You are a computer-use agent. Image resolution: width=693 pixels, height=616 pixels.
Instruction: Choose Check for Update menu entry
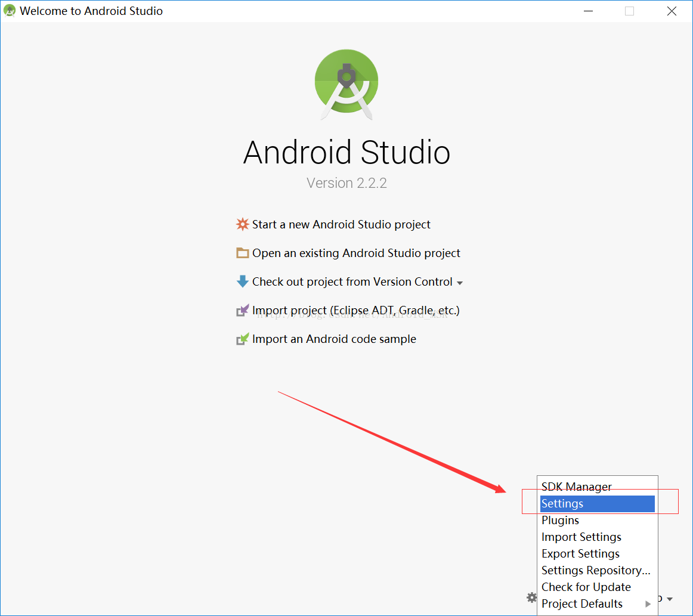[x=597, y=587]
